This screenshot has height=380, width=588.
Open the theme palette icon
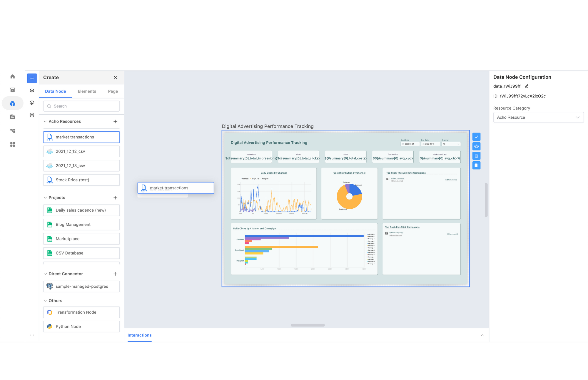click(x=32, y=103)
